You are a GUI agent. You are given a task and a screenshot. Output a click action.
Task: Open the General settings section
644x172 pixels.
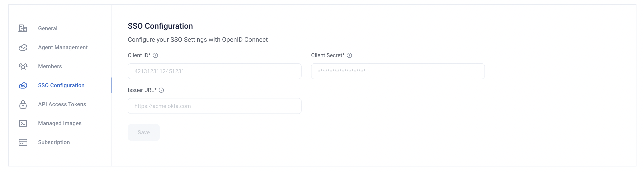pos(47,28)
